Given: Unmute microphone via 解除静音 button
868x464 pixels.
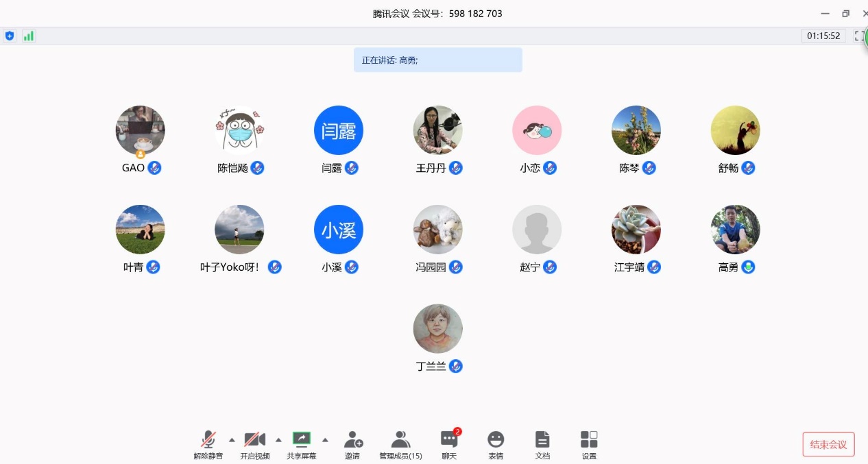Looking at the screenshot, I should click(x=208, y=445).
